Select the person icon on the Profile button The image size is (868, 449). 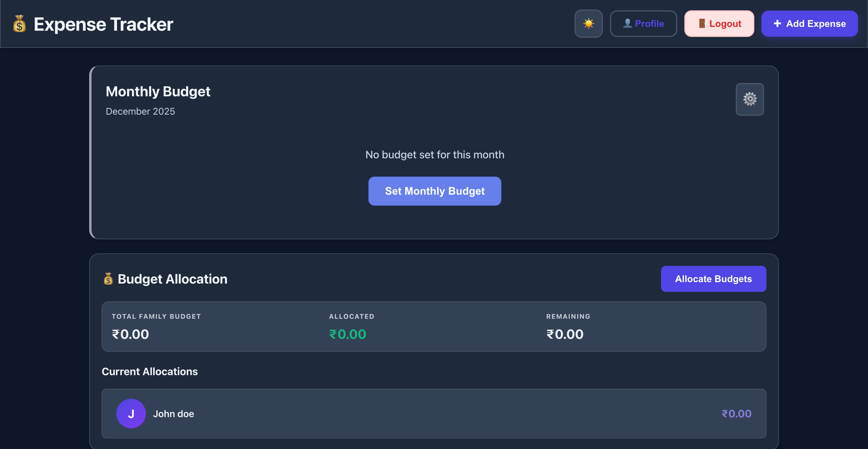[627, 23]
